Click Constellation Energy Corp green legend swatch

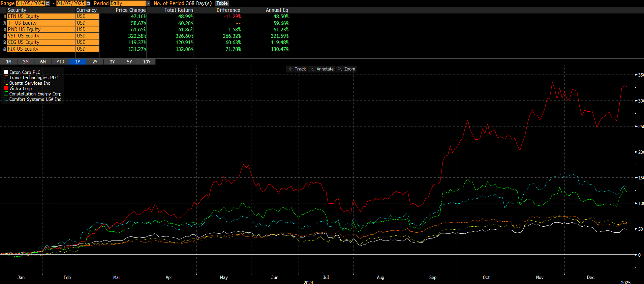(6, 94)
